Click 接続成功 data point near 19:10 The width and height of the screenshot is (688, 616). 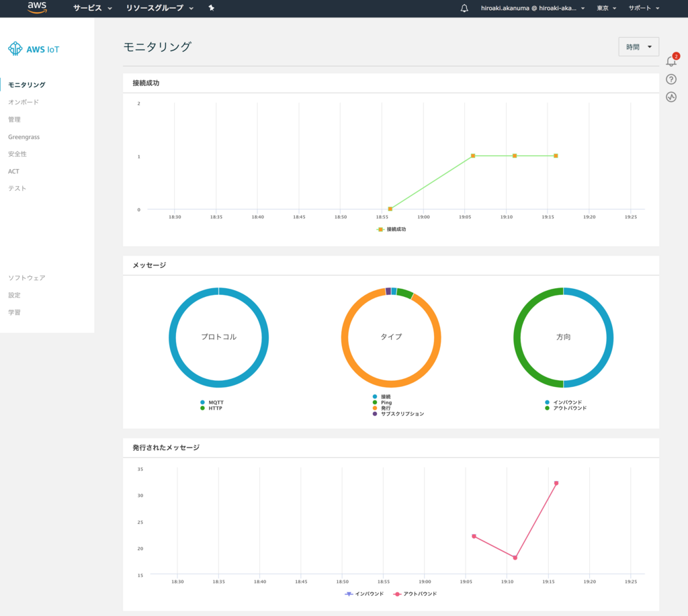tap(515, 156)
